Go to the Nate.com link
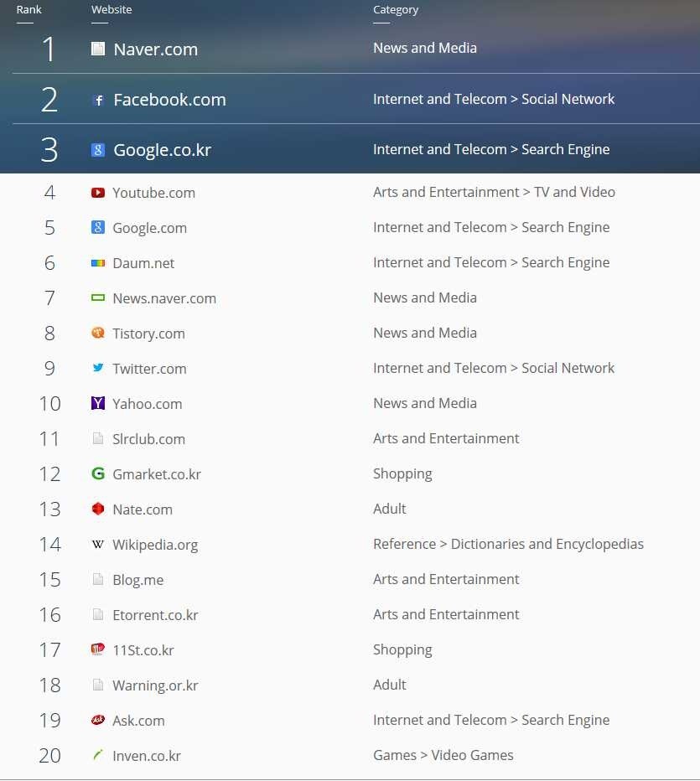This screenshot has width=700, height=781. point(143,509)
